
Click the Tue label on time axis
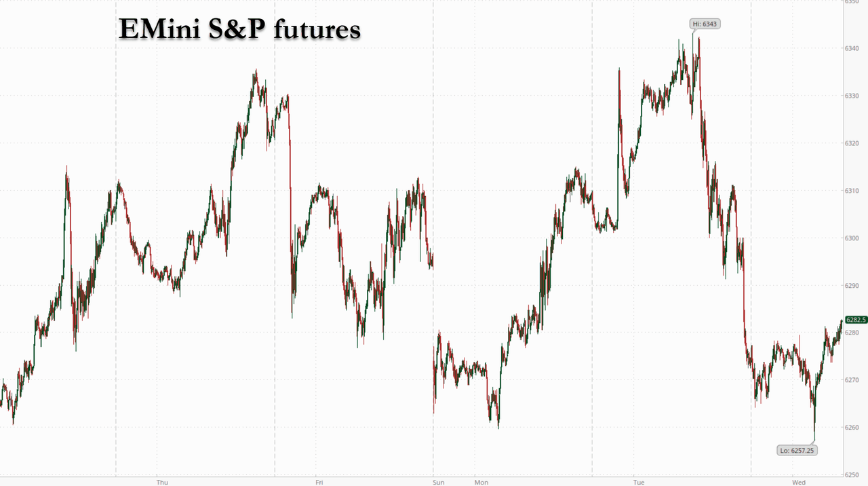pos(638,482)
